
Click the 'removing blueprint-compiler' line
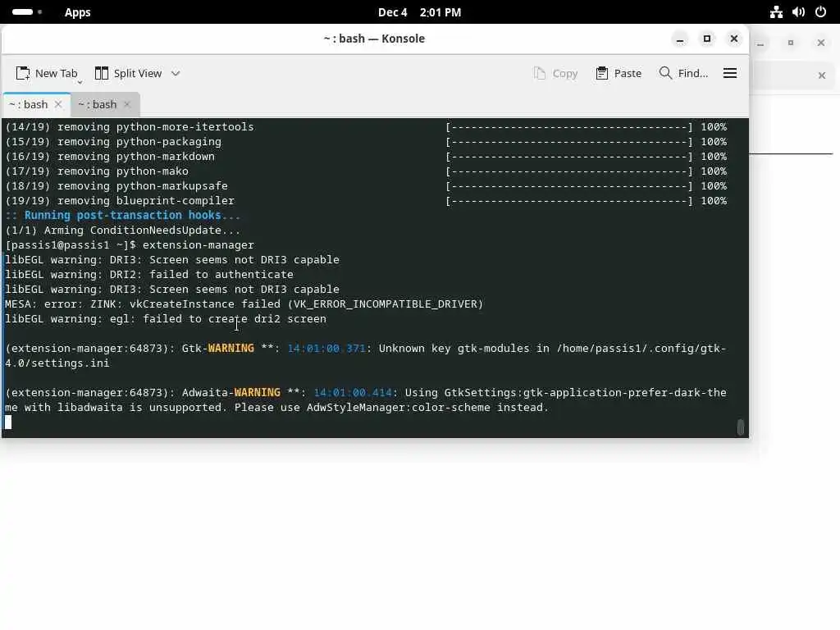(120, 201)
